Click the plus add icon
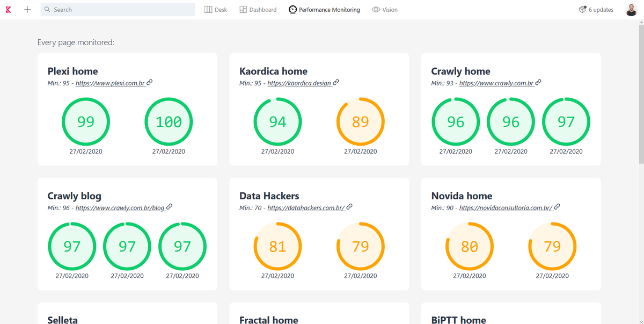This screenshot has width=644, height=324. coord(27,10)
